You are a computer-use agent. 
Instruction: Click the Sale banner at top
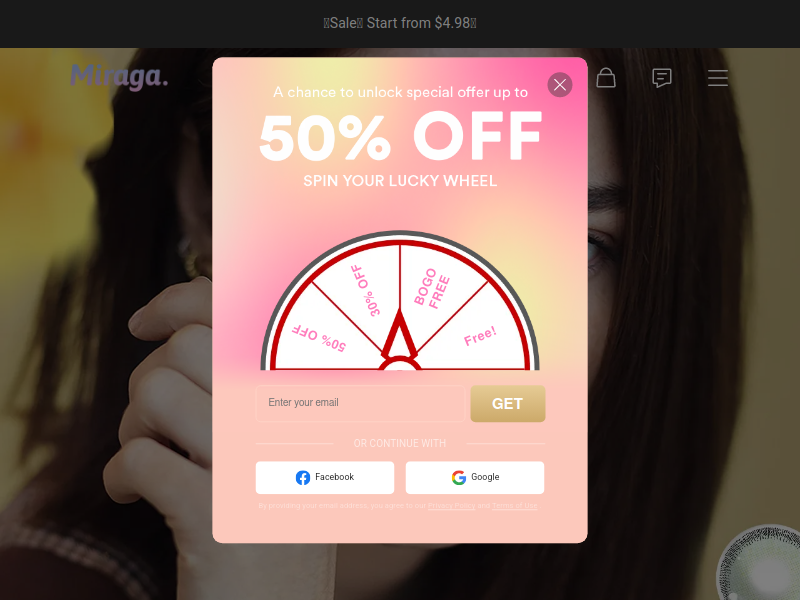coord(400,23)
